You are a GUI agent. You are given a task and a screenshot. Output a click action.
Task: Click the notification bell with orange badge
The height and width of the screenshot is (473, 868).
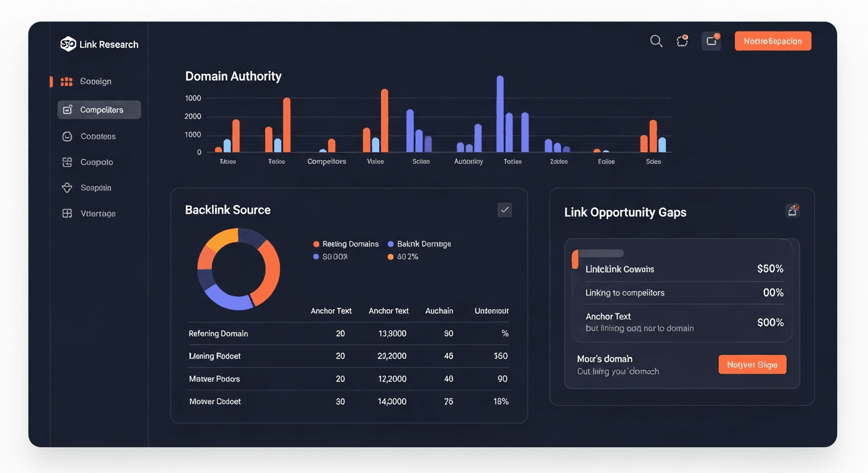click(682, 41)
